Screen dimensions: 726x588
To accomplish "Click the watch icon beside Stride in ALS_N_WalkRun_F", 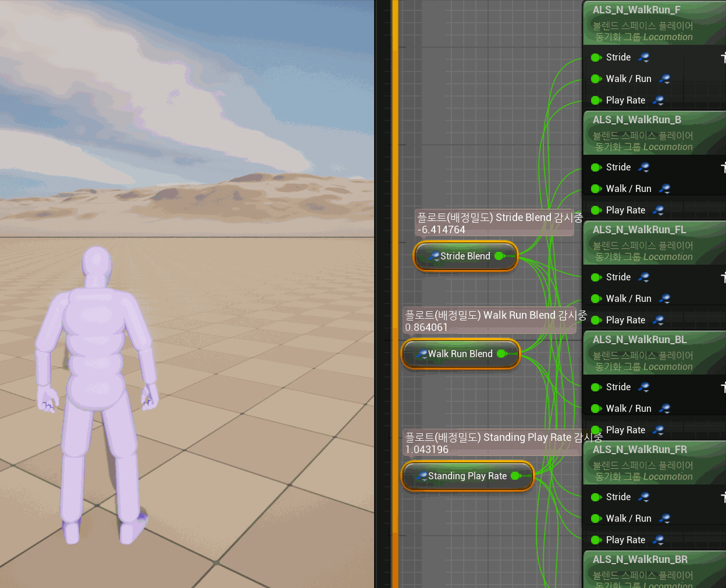I will click(643, 57).
